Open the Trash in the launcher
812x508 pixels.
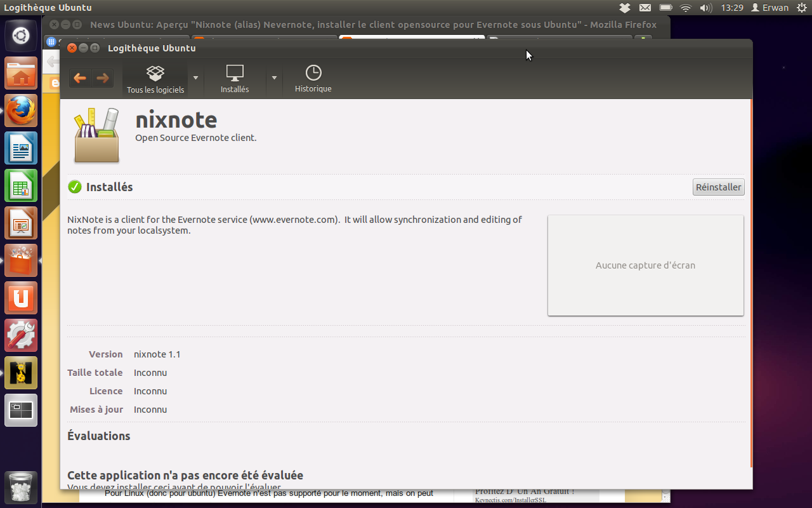click(x=21, y=488)
